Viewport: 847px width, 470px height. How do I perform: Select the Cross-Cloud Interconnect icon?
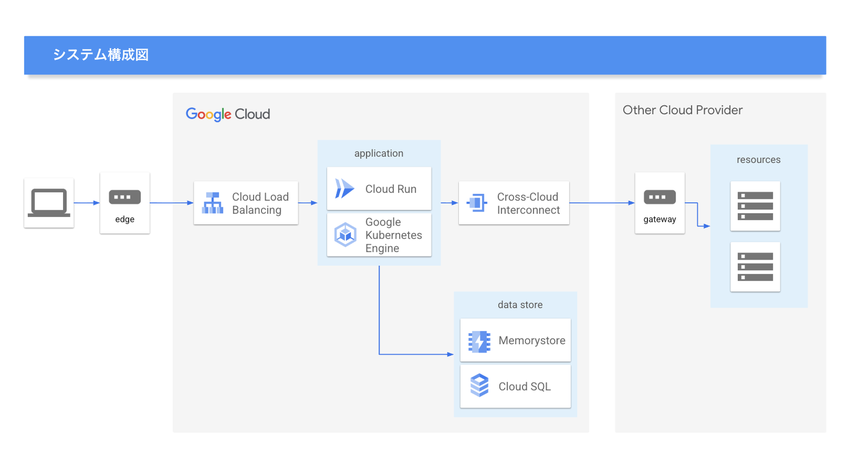[x=477, y=203]
